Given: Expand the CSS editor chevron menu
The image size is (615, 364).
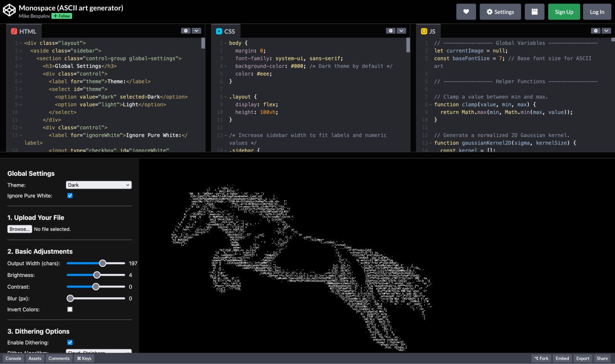Looking at the screenshot, I should [401, 31].
